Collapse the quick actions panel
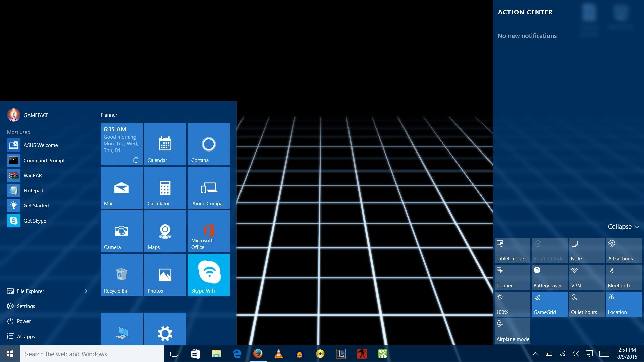This screenshot has width=644, height=362. (x=624, y=227)
